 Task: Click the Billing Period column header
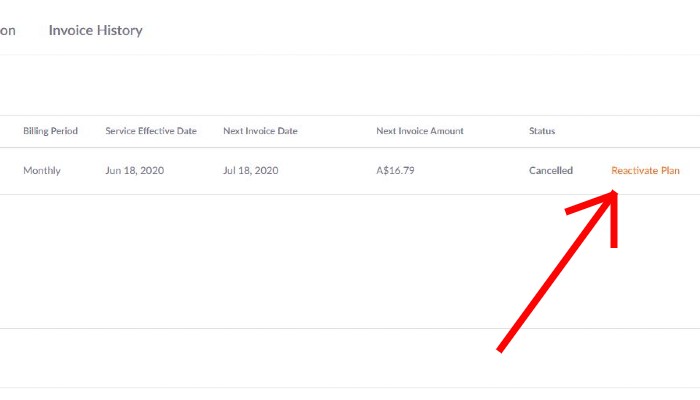(50, 132)
